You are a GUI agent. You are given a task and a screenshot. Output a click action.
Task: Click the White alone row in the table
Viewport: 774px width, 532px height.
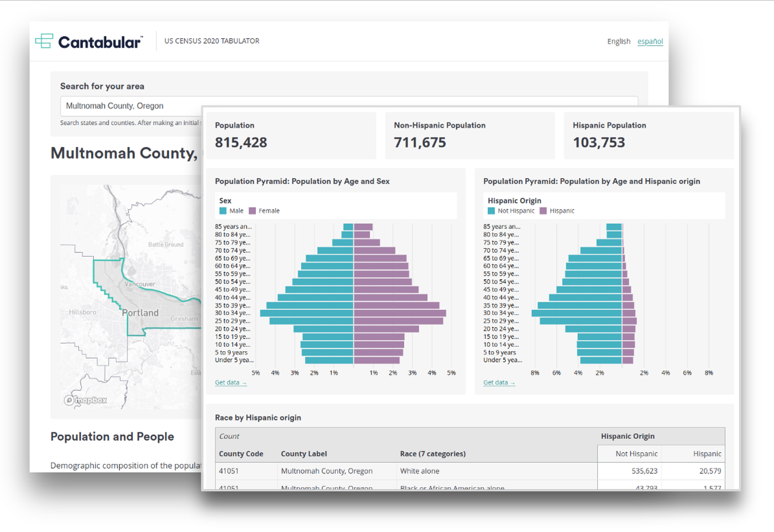point(420,471)
